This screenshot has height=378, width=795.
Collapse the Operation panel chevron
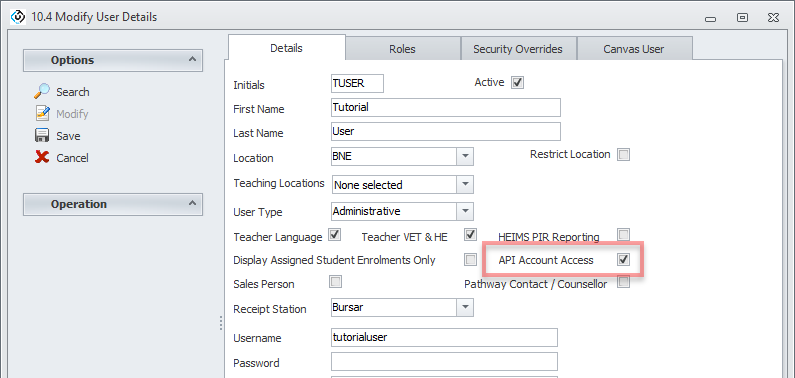[x=192, y=203]
